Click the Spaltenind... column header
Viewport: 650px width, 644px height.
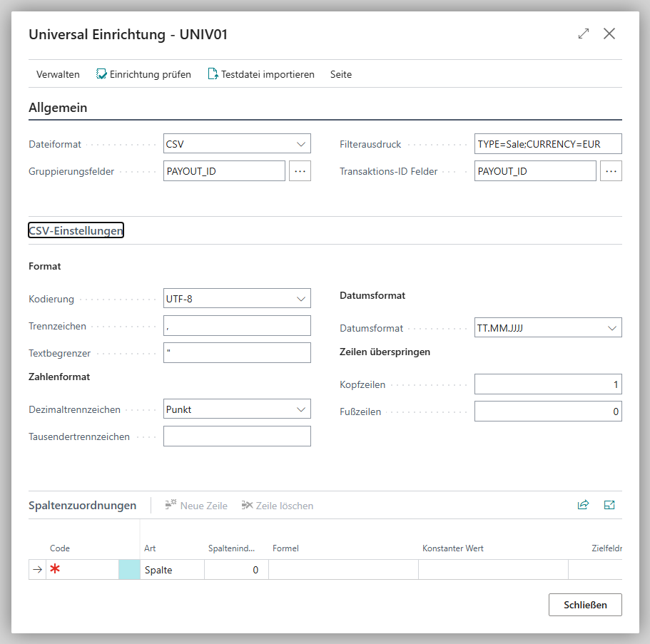click(231, 548)
